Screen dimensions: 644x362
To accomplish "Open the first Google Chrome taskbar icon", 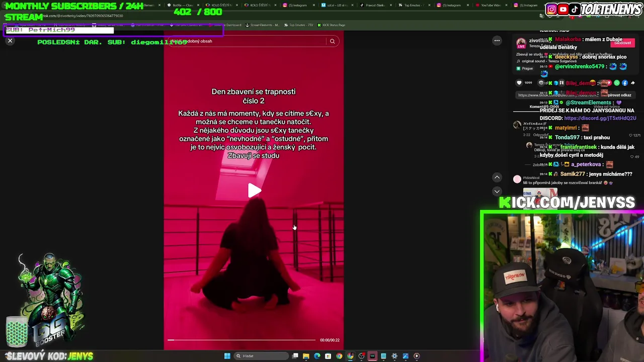I will tap(339, 356).
